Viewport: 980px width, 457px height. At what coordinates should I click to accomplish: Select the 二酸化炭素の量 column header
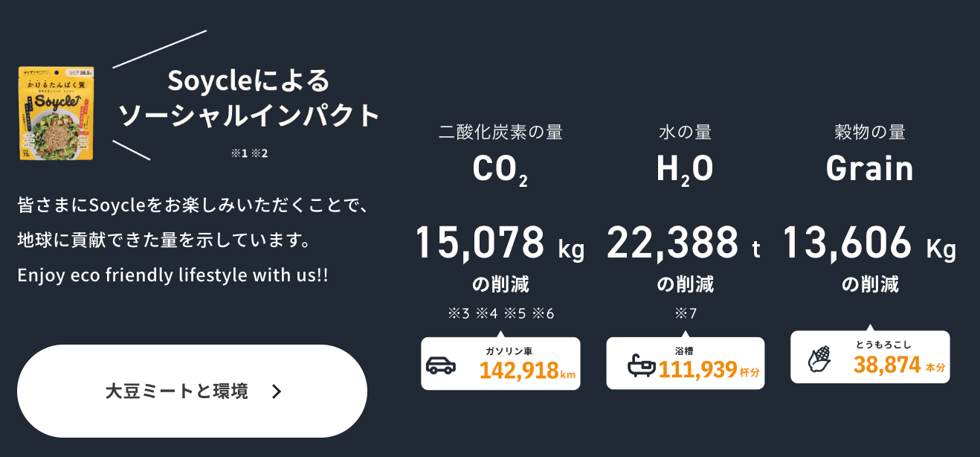(x=499, y=131)
